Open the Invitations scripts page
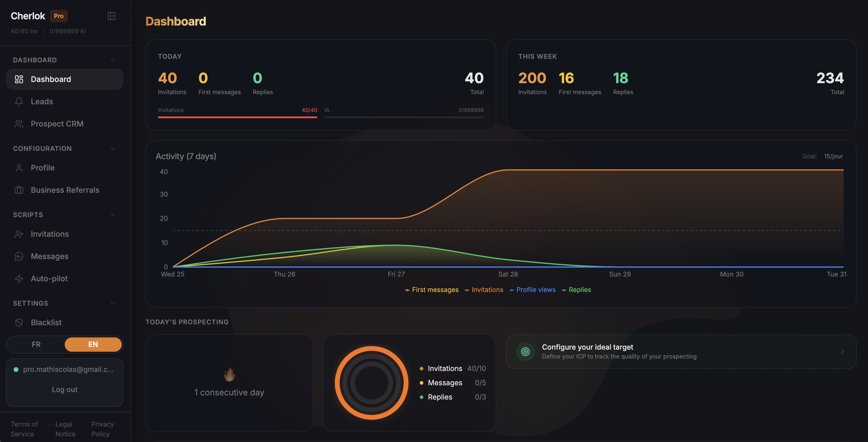Image resolution: width=868 pixels, height=442 pixels. pos(50,234)
